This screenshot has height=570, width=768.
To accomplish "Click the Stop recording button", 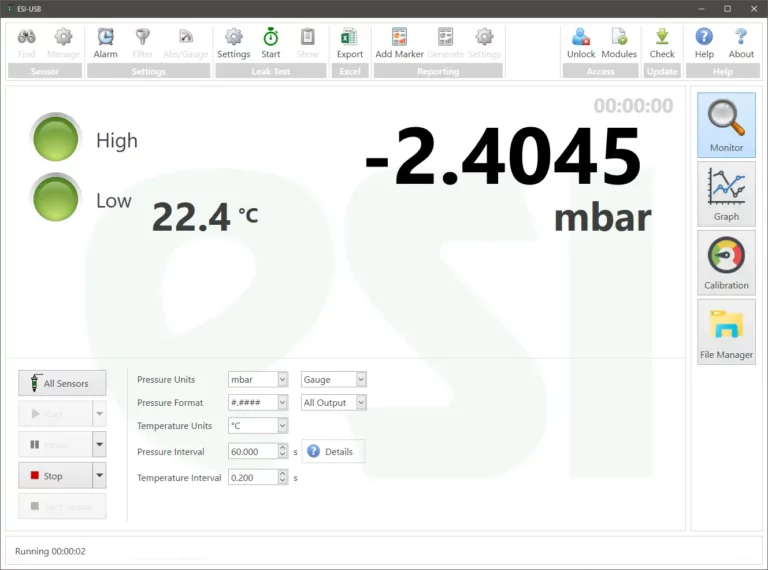I will pos(55,475).
